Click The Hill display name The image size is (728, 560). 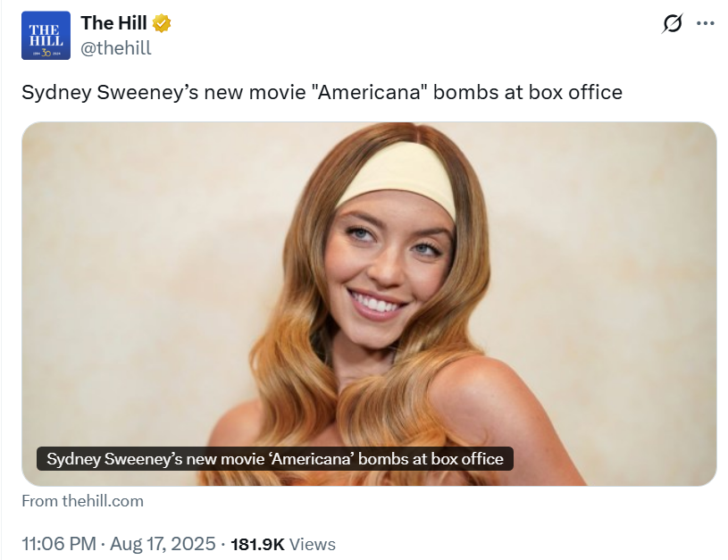pyautogui.click(x=113, y=23)
